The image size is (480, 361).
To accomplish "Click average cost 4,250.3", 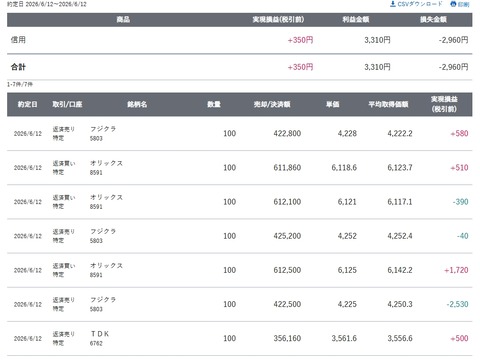I will click(x=400, y=304).
